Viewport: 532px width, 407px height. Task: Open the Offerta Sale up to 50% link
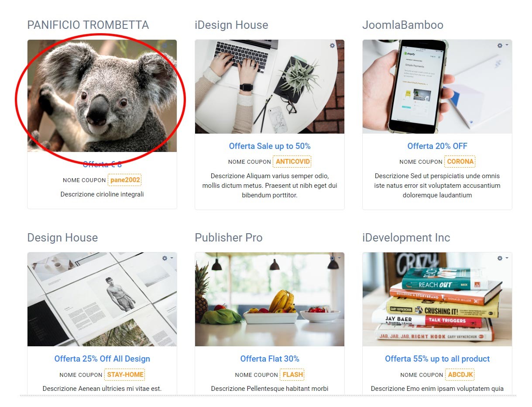pos(270,146)
